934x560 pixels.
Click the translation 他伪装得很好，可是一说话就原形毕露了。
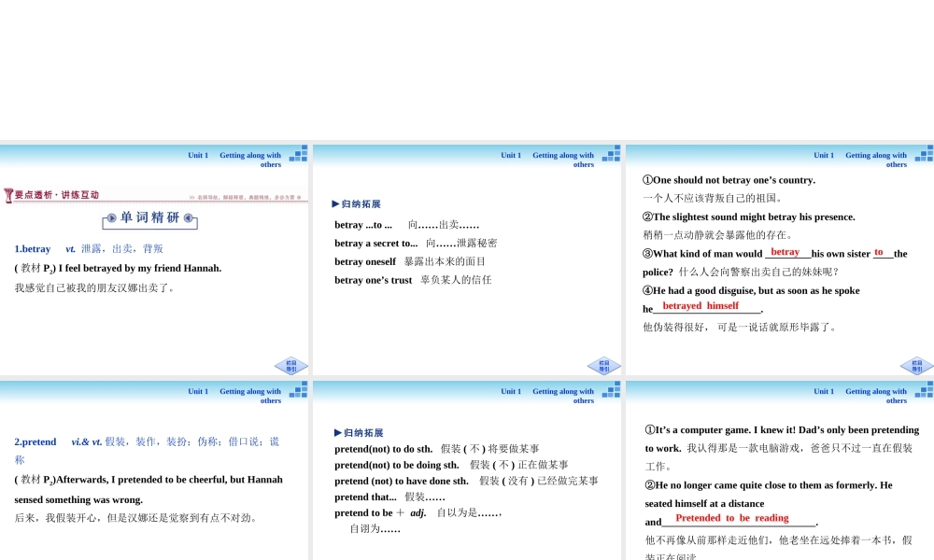[741, 328]
